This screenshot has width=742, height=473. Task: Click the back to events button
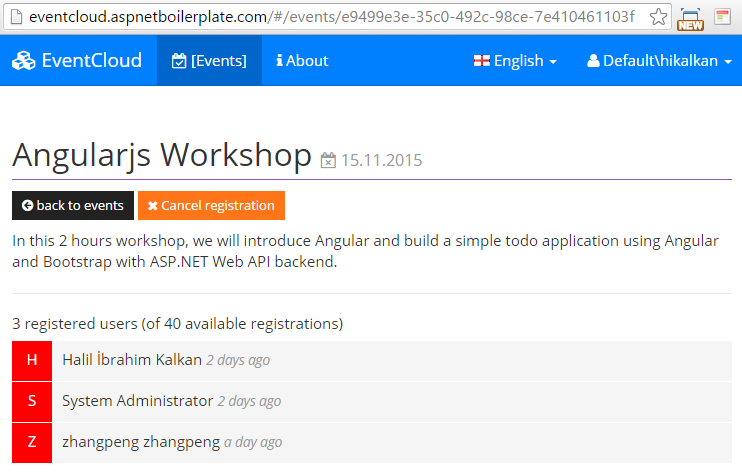point(73,205)
